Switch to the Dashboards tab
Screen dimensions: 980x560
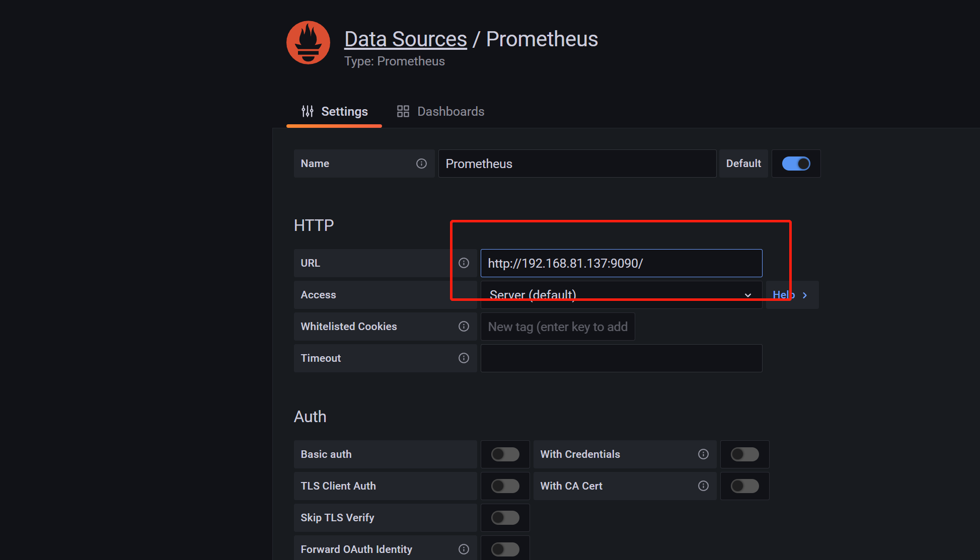coord(440,112)
